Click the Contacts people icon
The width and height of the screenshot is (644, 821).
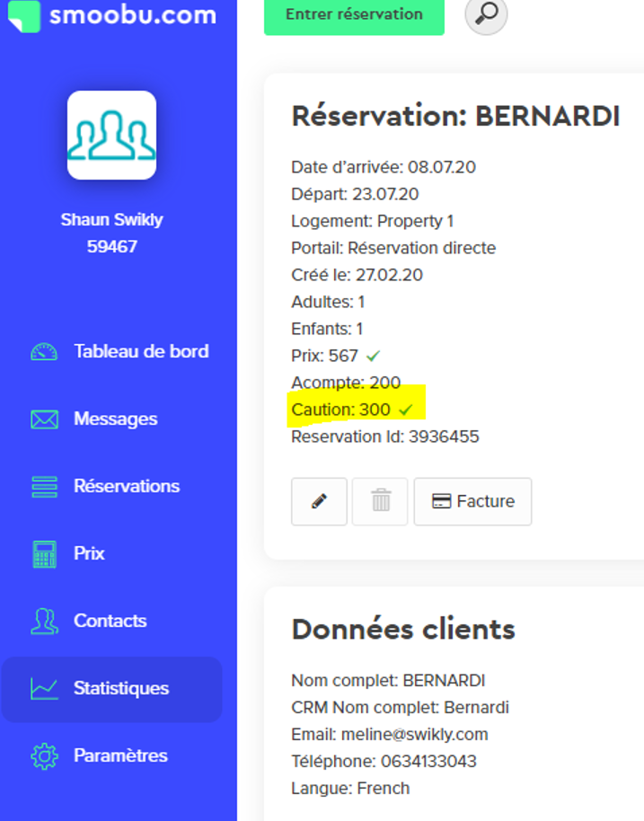coord(44,622)
